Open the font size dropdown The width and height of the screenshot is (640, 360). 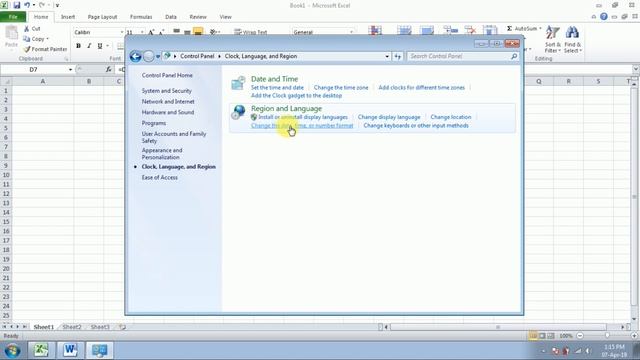click(x=142, y=32)
